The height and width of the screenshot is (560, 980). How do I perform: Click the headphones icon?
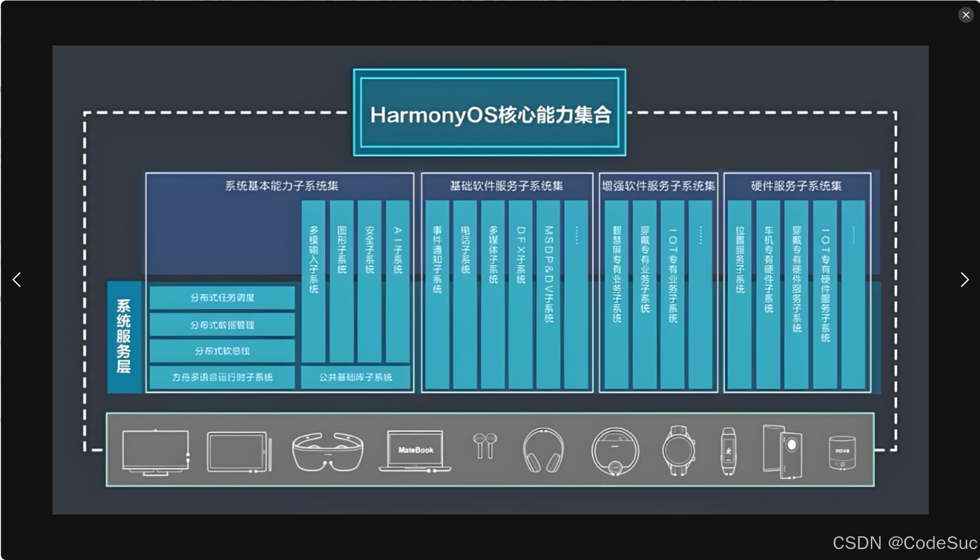[543, 451]
